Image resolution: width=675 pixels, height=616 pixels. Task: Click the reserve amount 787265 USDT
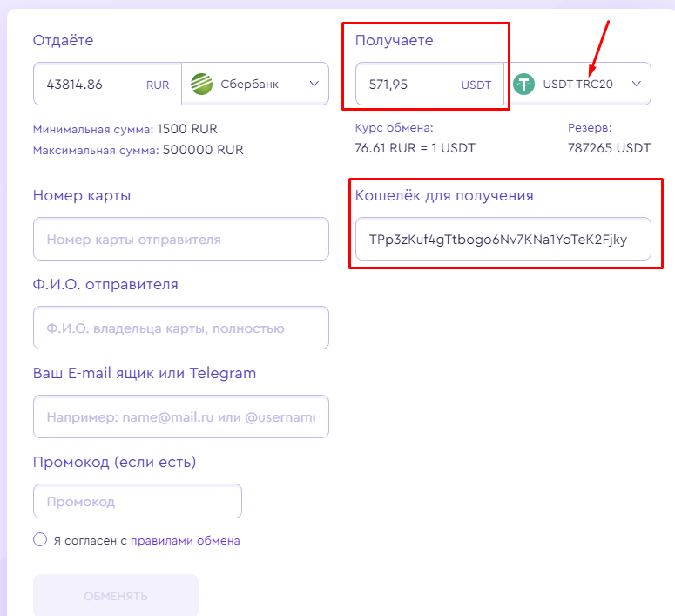point(609,147)
